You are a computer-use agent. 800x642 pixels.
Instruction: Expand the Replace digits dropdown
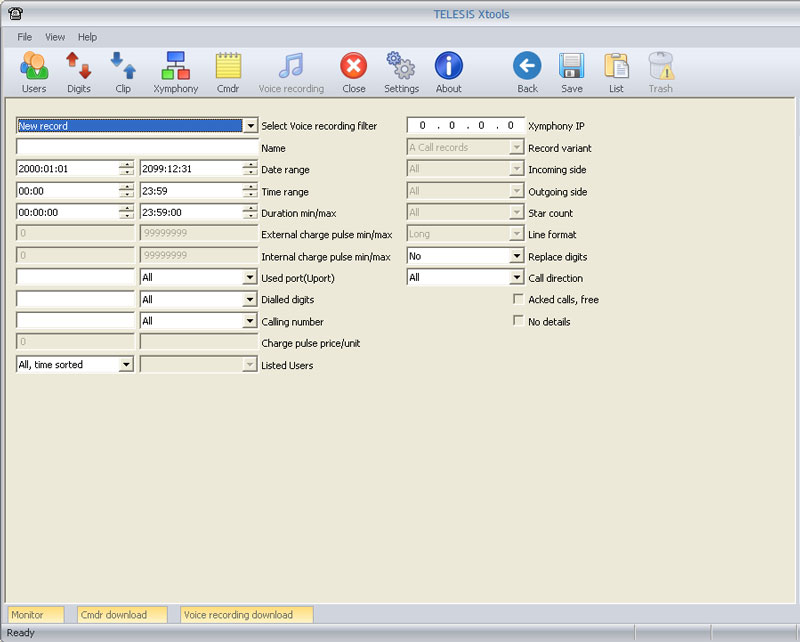click(x=516, y=256)
